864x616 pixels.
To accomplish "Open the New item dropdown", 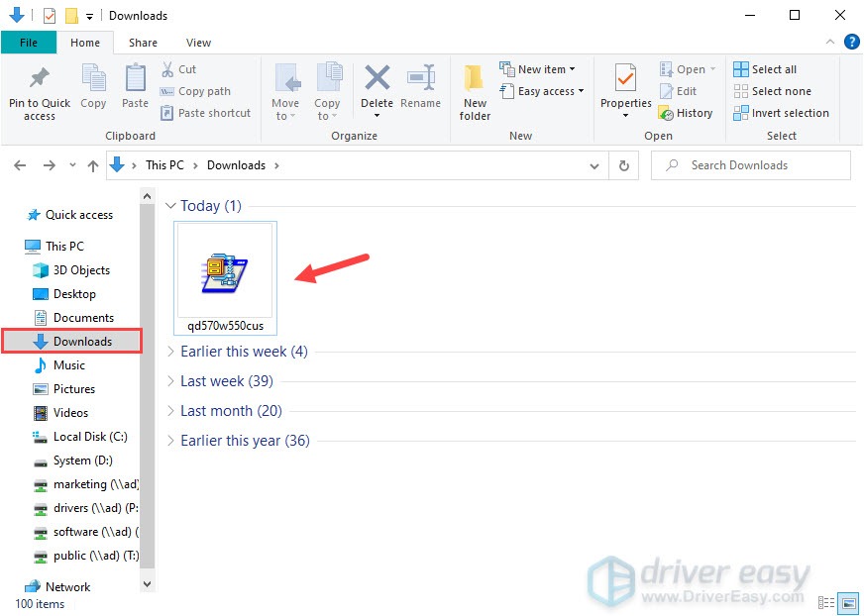I will coord(538,69).
